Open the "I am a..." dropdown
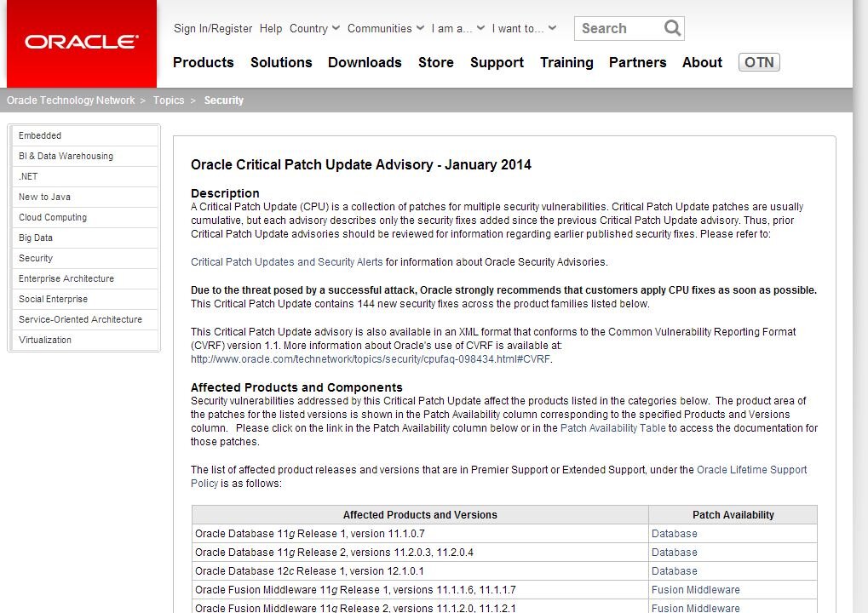The image size is (868, 613). pyautogui.click(x=453, y=28)
